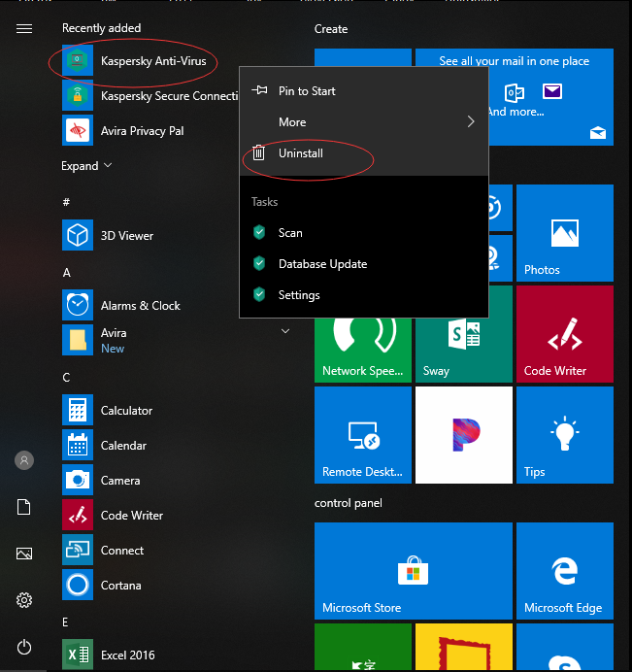
Task: Launch Avira Privacy Pal icon
Action: coord(78,130)
